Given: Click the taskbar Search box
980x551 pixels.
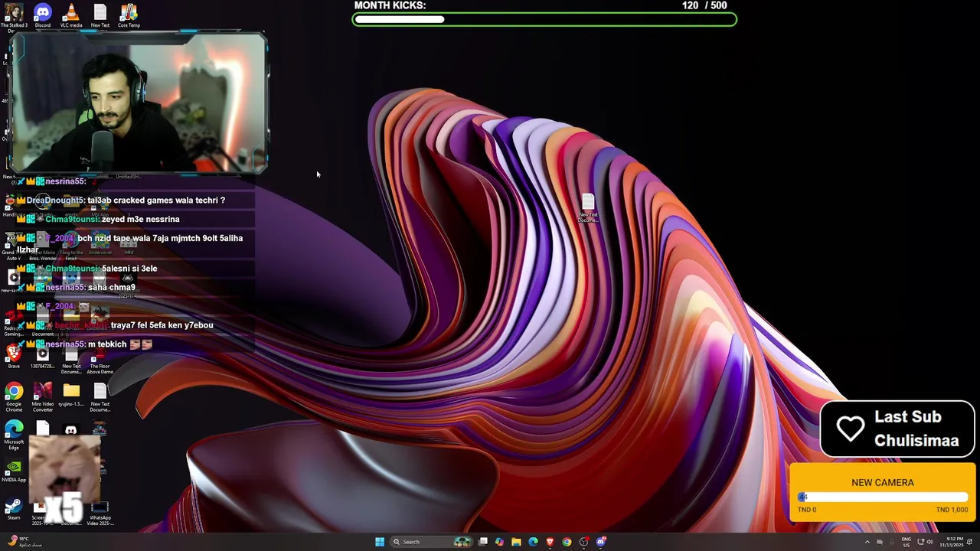Looking at the screenshot, I should [433, 542].
